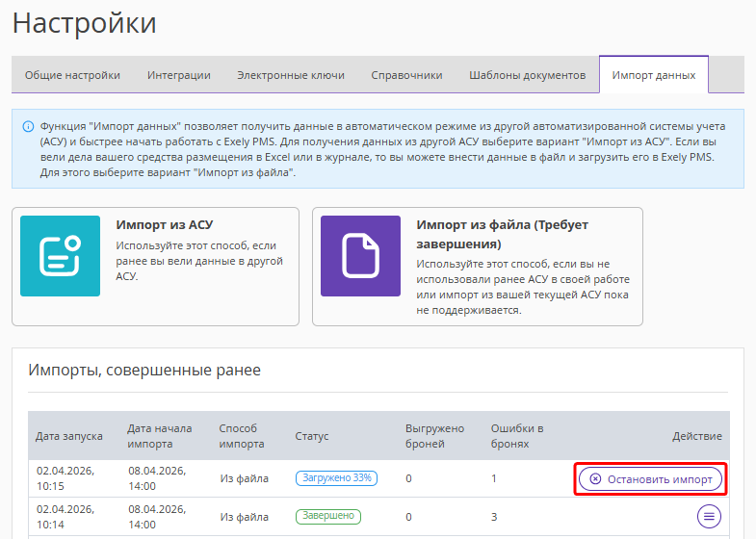
Task: Click Из файла in the Завершено row
Action: click(245, 517)
